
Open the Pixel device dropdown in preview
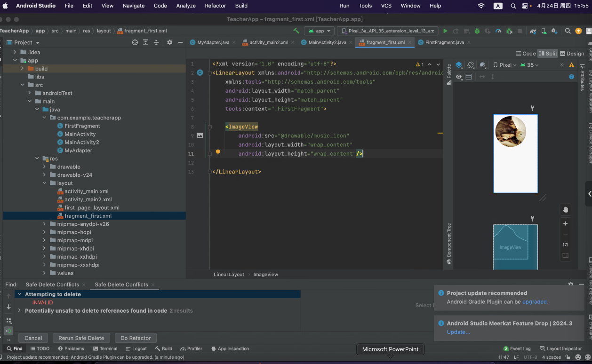point(504,65)
